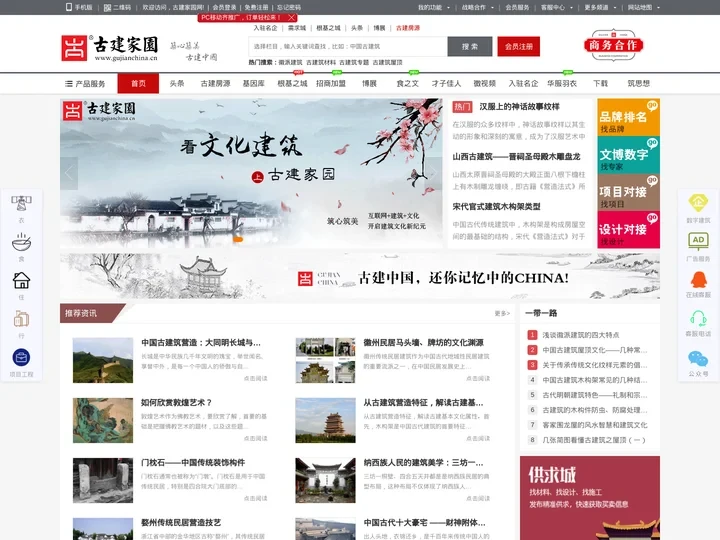Open article 徽州民居马头墙、牌坊的文化渊源

(x=423, y=343)
